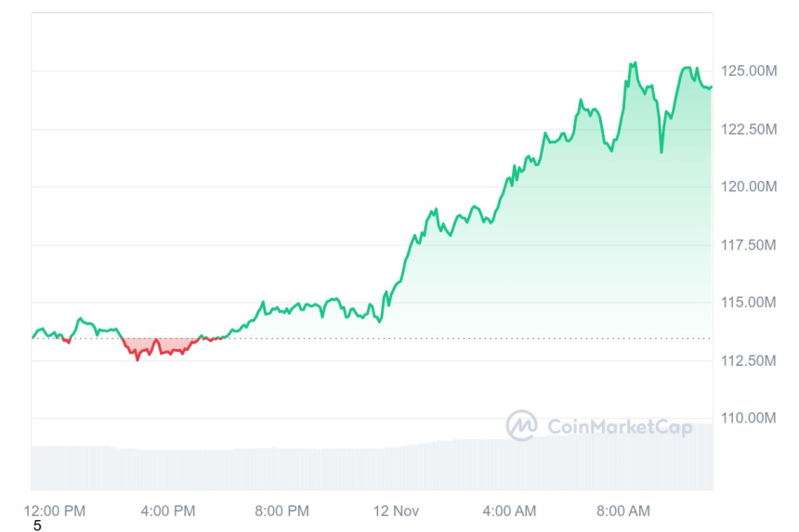The height and width of the screenshot is (532, 799).
Task: Click the 120.00M price axis label
Action: 748,187
